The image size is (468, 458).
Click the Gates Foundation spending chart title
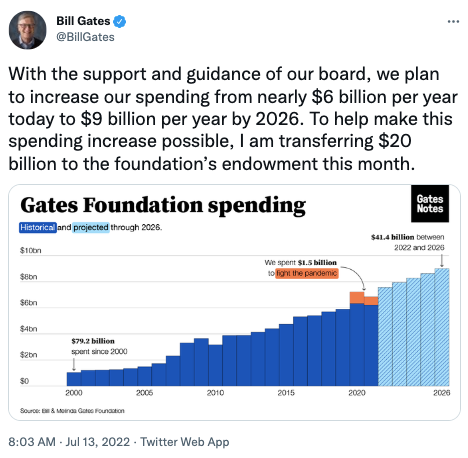[163, 205]
